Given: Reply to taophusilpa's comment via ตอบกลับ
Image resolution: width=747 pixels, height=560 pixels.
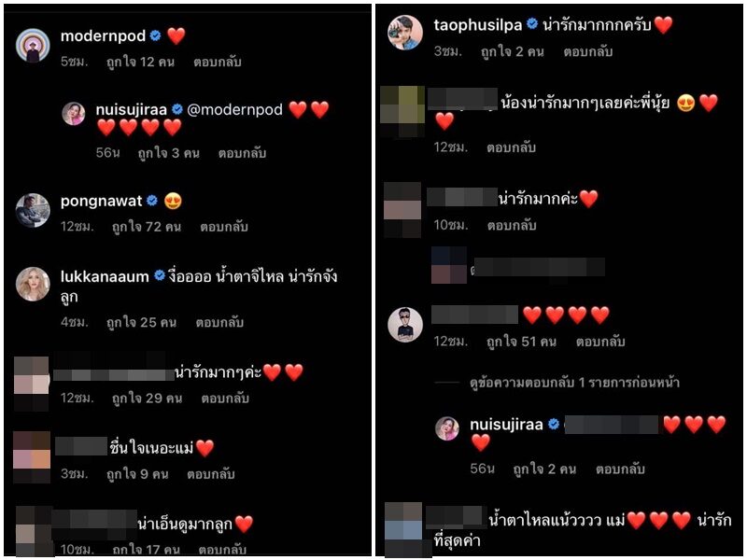Looking at the screenshot, I should tap(588, 51).
